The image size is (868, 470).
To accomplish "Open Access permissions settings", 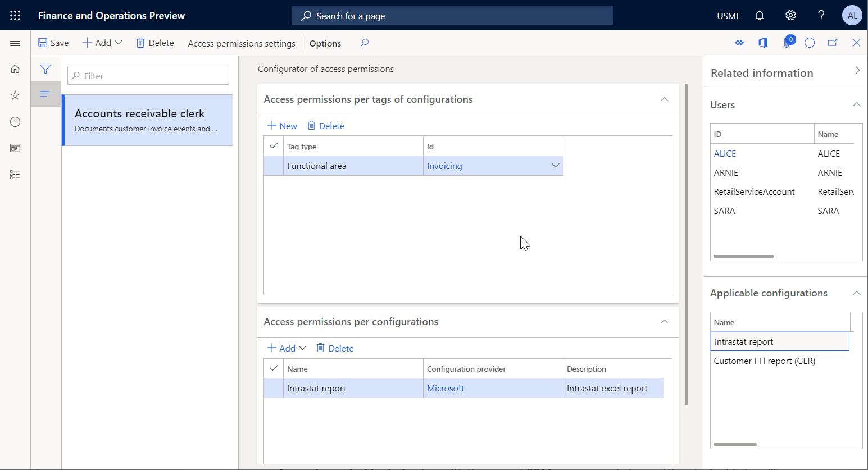I will 241,43.
